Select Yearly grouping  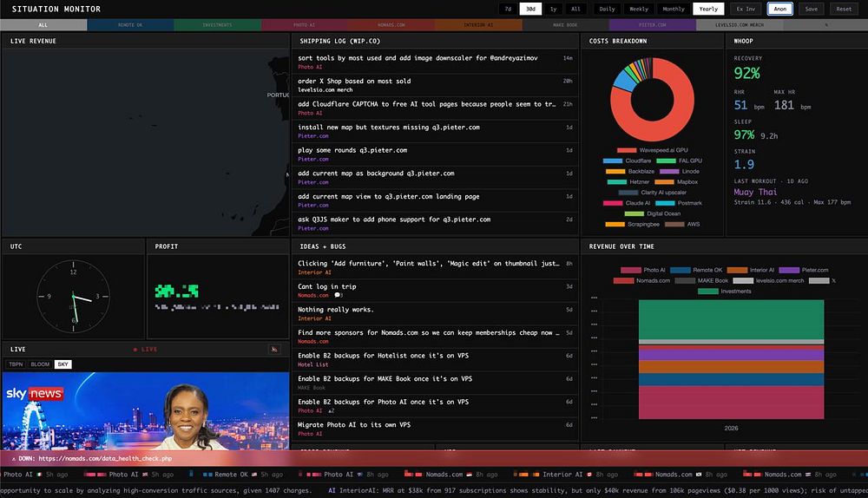click(x=708, y=9)
